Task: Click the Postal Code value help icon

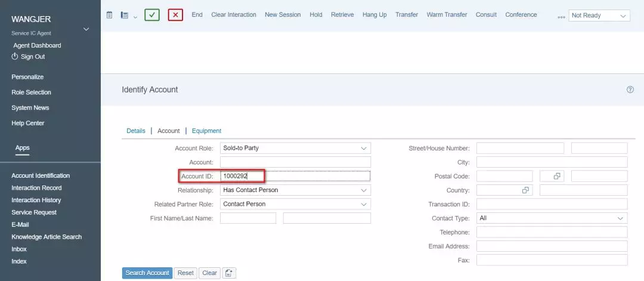Action: tap(557, 176)
